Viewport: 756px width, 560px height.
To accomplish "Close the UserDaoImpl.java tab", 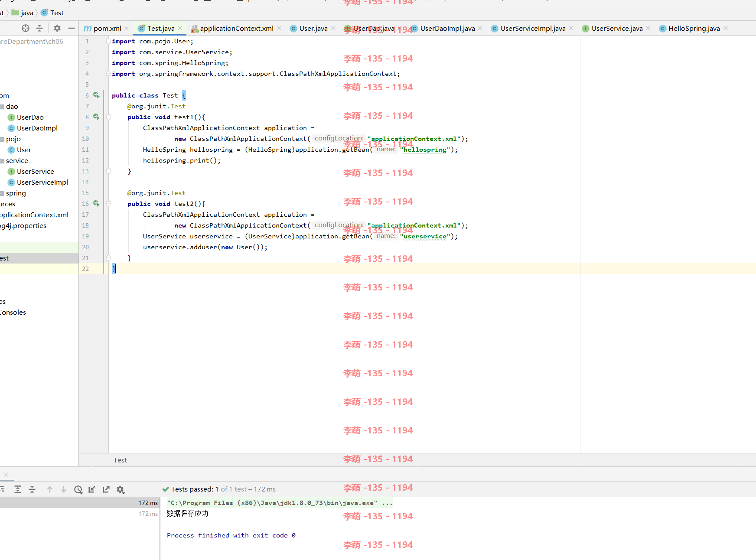I will click(x=480, y=28).
